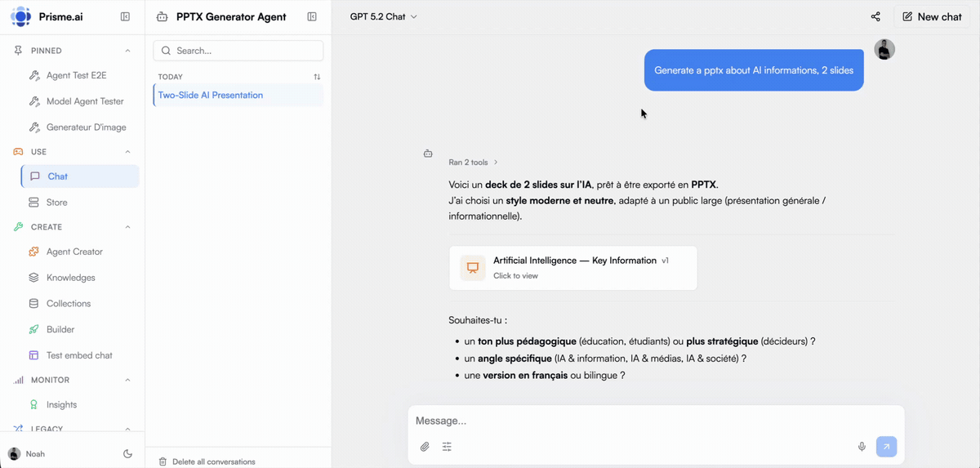The image size is (980, 468).
Task: Select the Chat menu item
Action: tap(80, 176)
